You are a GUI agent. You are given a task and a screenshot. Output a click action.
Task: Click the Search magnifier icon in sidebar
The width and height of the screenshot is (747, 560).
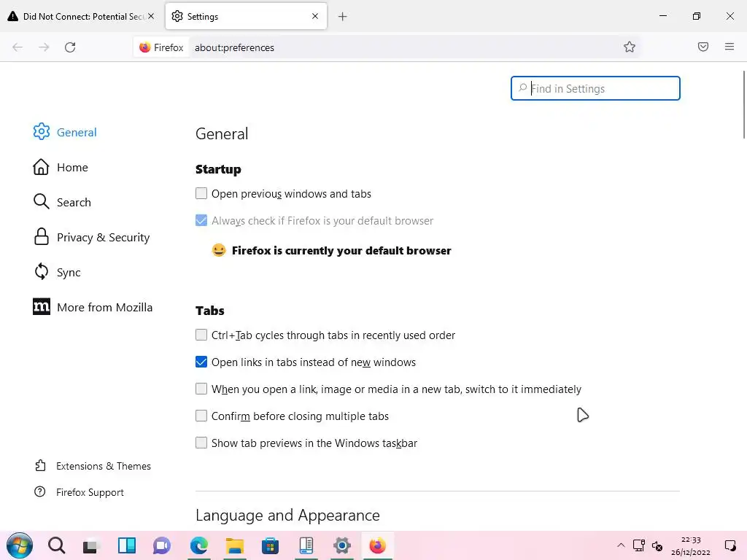pos(42,201)
